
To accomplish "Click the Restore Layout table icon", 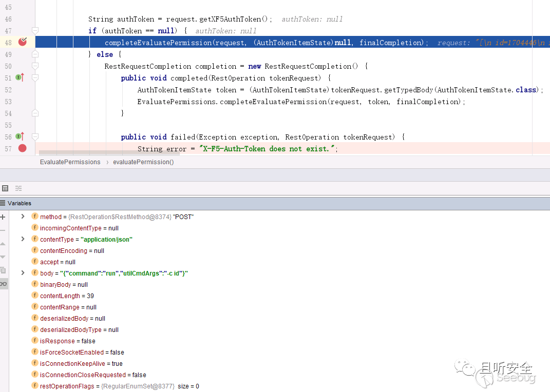I will [x=5, y=188].
